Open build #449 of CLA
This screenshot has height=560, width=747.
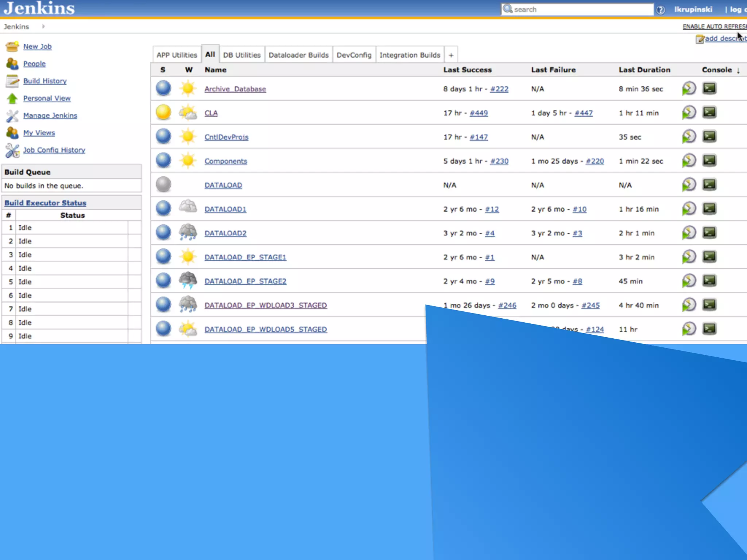pyautogui.click(x=479, y=113)
